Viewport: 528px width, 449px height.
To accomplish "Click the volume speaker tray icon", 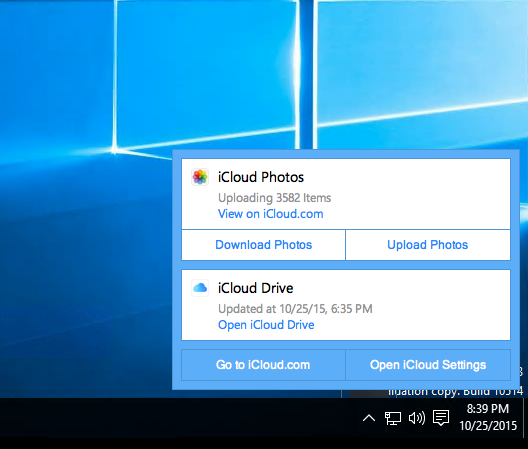I will coord(417,418).
